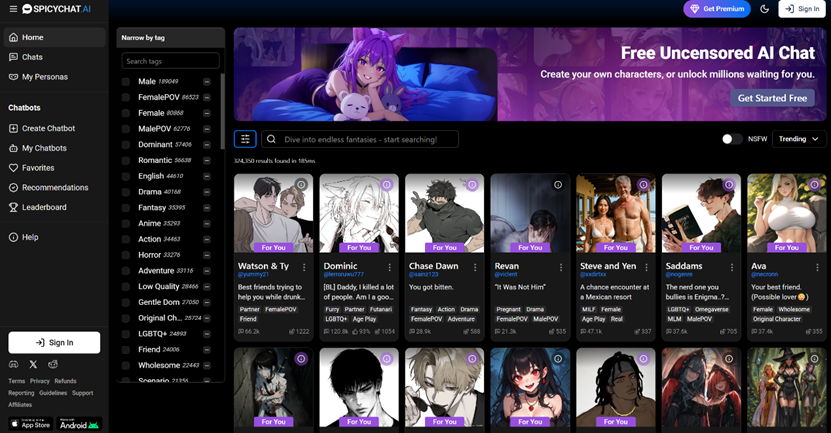Image resolution: width=831 pixels, height=433 pixels.
Task: Open the hamburger menu next to SpicyChat logo
Action: click(x=11, y=9)
